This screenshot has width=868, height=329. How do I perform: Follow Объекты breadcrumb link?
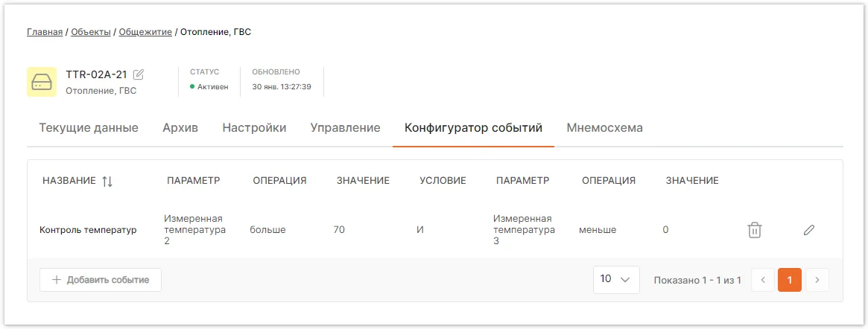click(91, 32)
